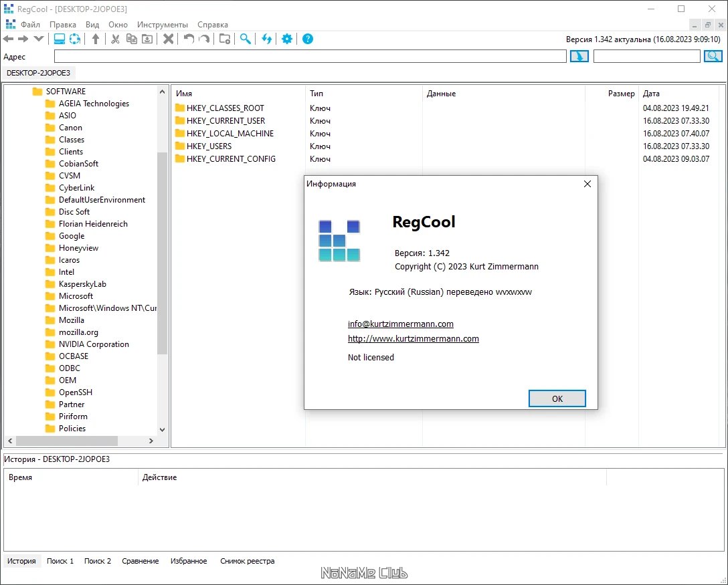
Task: Click the quick search magnifier button
Action: (713, 57)
